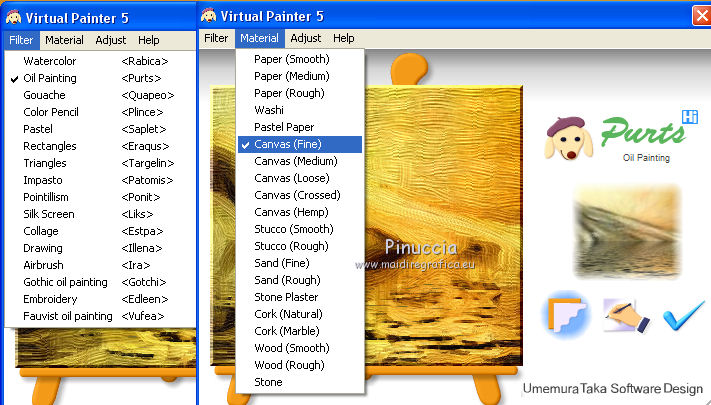Select Stone material
Viewport: 711px width, 405px height.
300,382
